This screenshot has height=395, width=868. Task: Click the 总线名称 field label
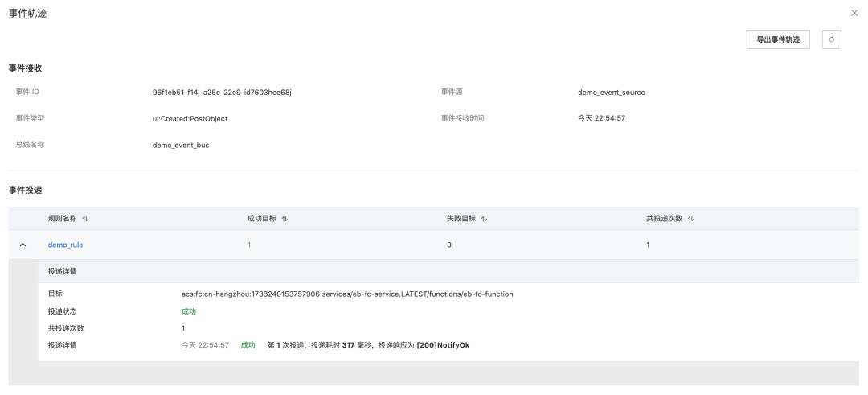(x=30, y=145)
